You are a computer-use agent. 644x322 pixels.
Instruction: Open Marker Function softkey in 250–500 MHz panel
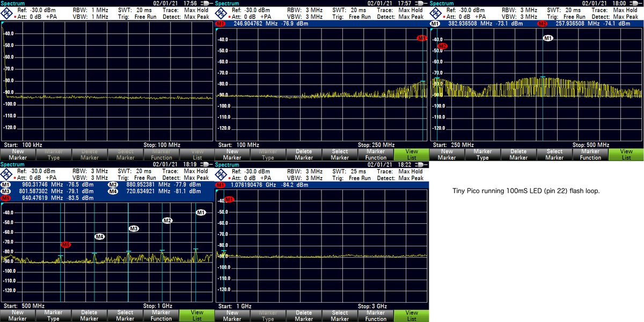[590, 155]
